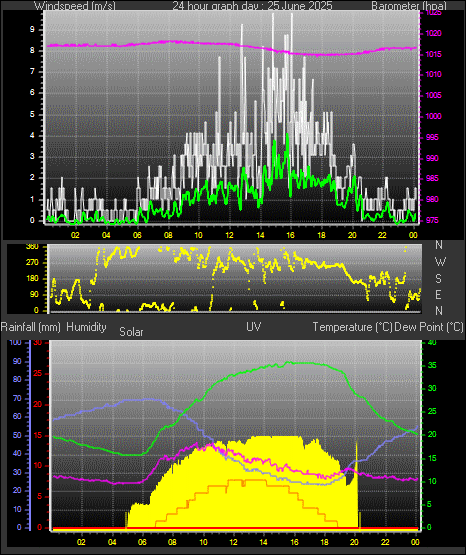Screen dimensions: 466x555
Task: Select the 980 value on the barometer axis
Action: click(x=432, y=199)
